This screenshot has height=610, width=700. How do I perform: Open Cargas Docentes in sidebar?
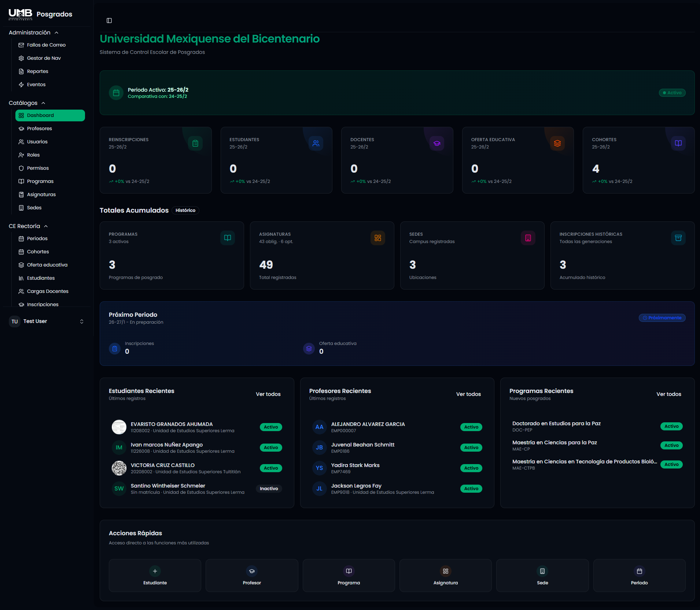pyautogui.click(x=50, y=291)
